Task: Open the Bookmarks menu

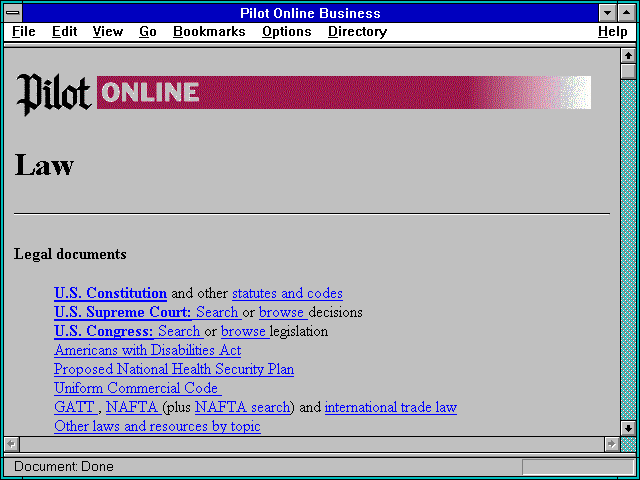Action: click(209, 31)
